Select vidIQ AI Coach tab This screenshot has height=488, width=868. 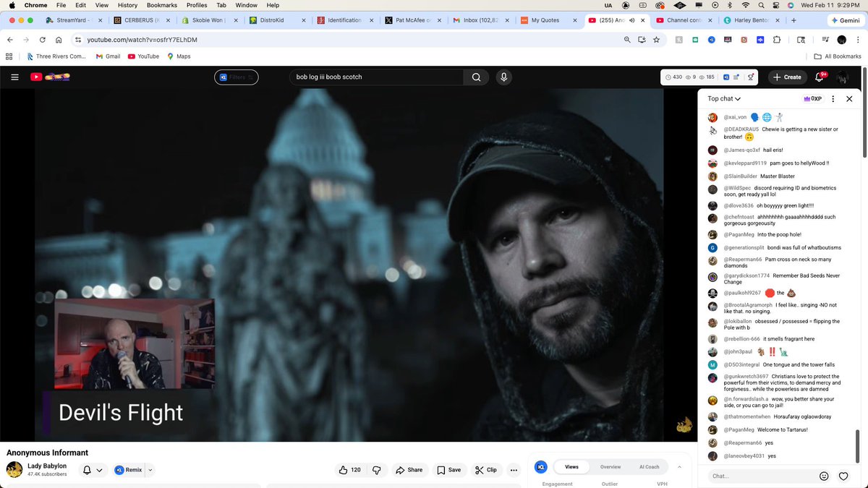click(x=649, y=466)
